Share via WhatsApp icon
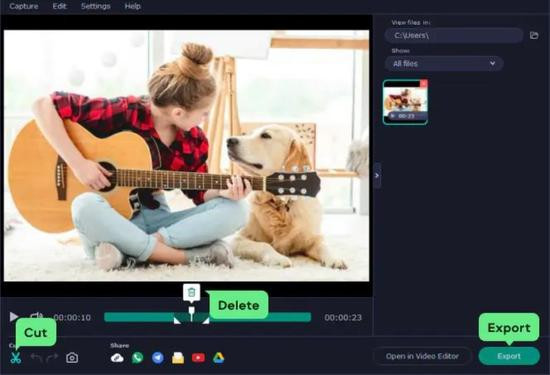The image size is (550, 375). [138, 358]
